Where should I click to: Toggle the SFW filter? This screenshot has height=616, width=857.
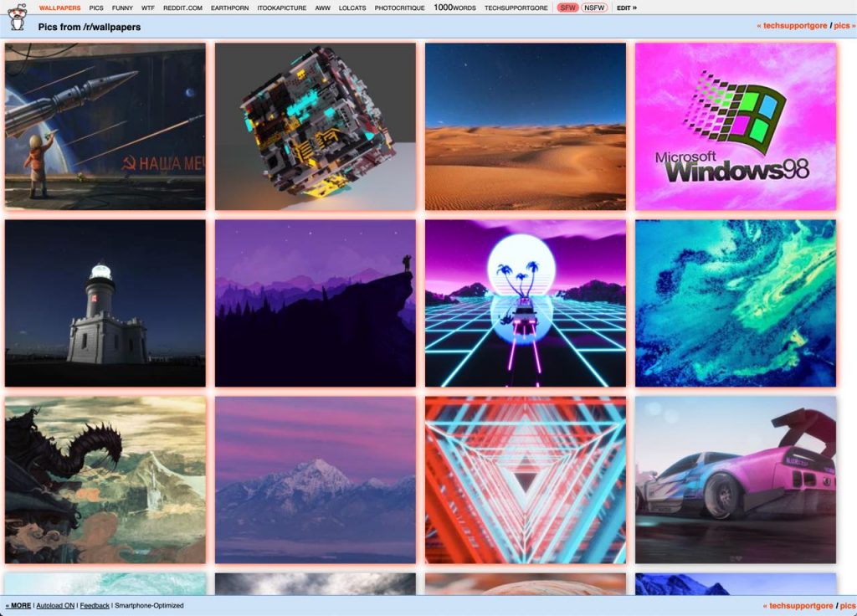[x=568, y=8]
